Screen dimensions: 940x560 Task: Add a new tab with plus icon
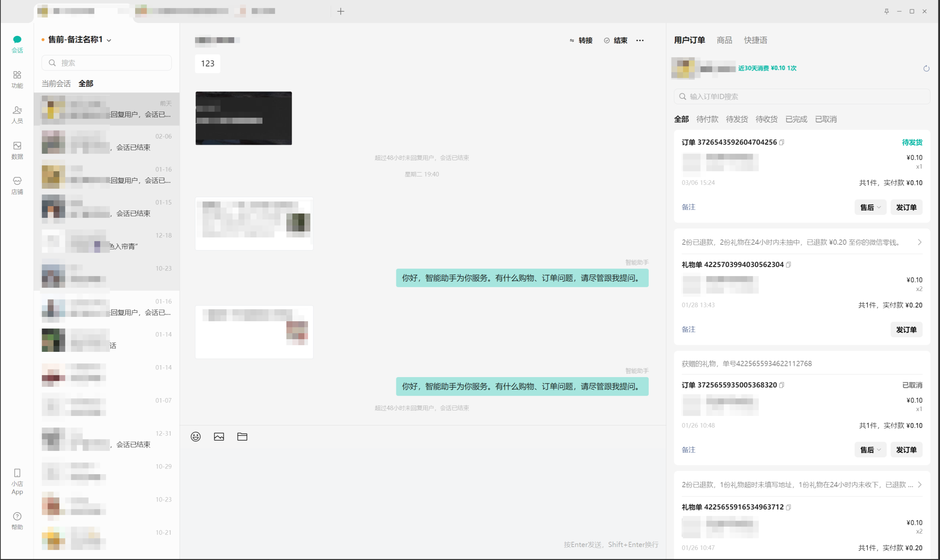340,11
